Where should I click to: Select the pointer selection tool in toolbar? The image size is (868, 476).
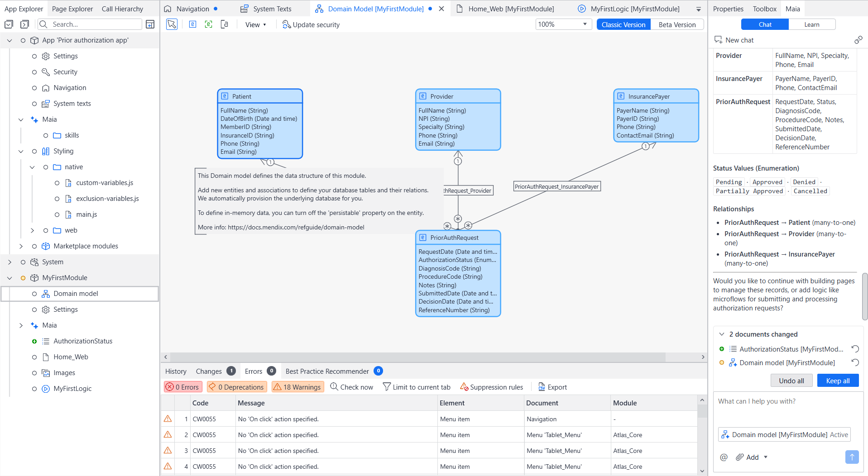pos(172,24)
